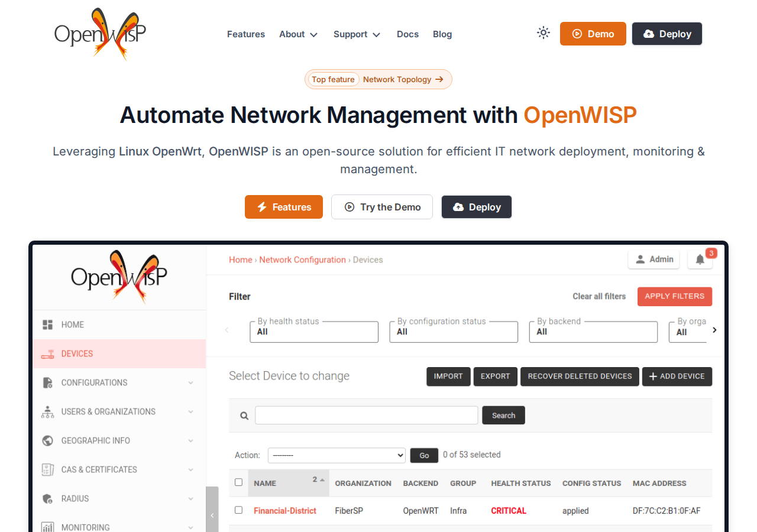The image size is (757, 532).
Task: Click the Monitoring chart icon
Action: click(48, 527)
